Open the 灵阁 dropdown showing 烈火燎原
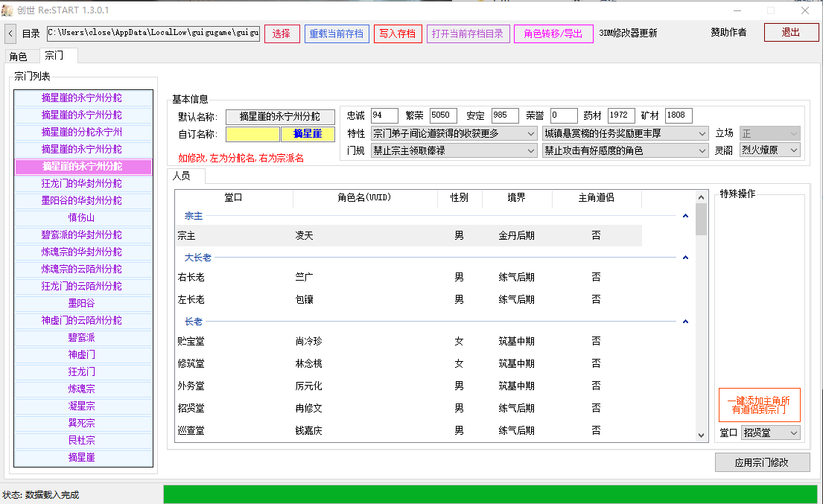The width and height of the screenshot is (823, 504). [770, 150]
